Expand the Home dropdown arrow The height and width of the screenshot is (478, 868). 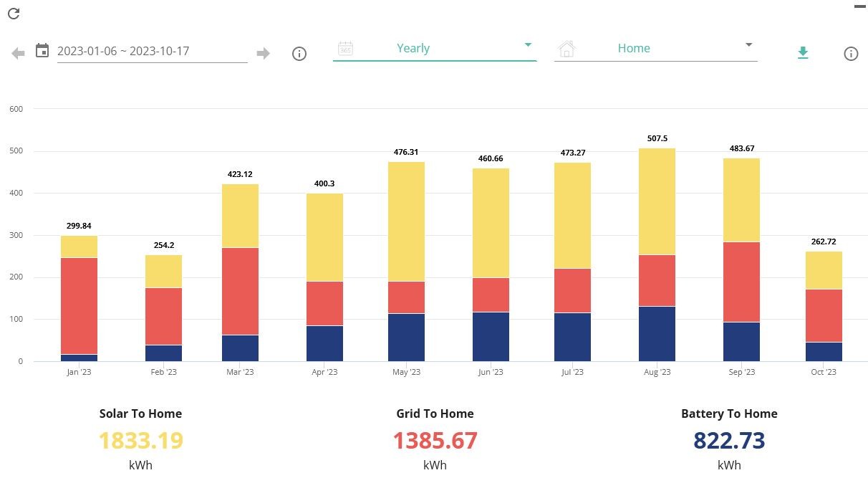click(x=748, y=44)
